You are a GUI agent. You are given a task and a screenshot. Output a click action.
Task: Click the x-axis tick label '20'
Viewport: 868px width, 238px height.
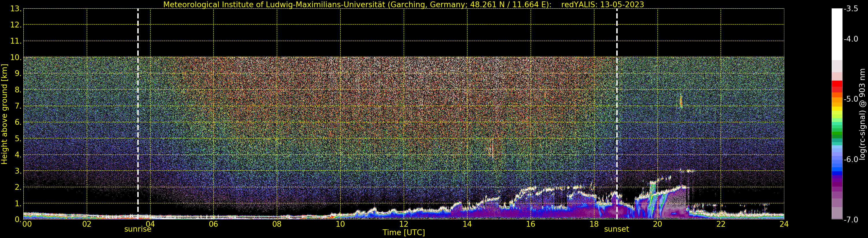tap(657, 224)
